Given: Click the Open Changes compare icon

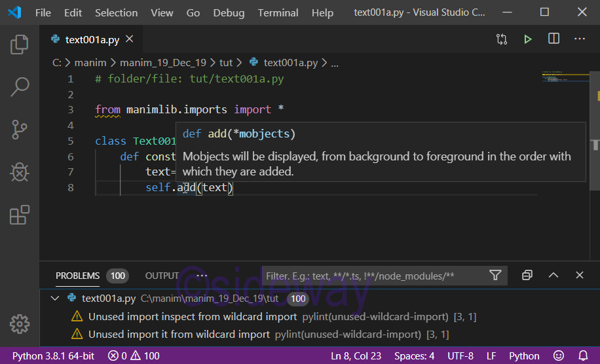Looking at the screenshot, I should click(x=502, y=39).
